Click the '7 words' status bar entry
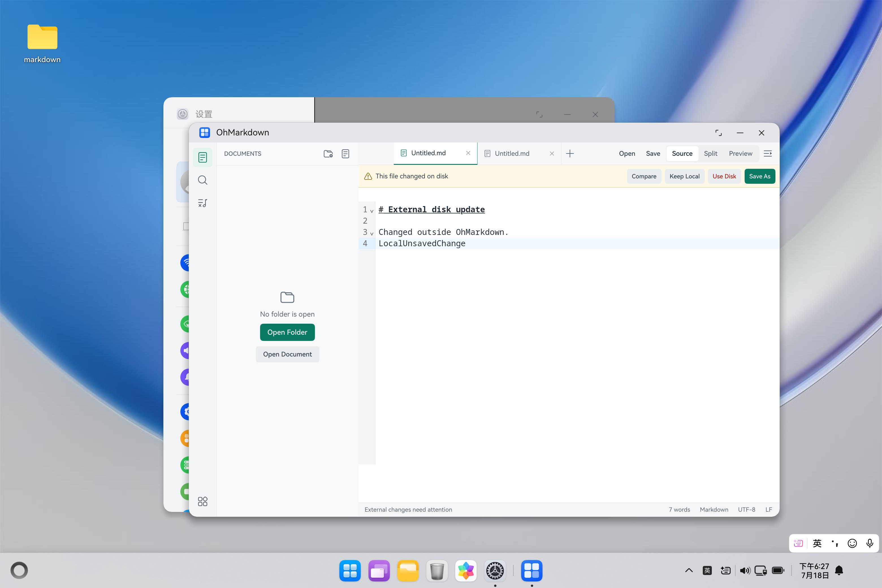 coord(679,510)
